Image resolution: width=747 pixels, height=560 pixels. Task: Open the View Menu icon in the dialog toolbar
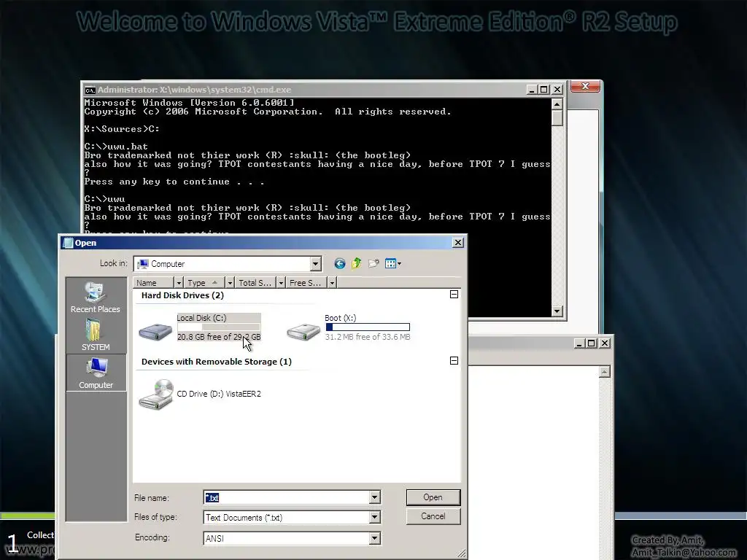click(x=392, y=263)
